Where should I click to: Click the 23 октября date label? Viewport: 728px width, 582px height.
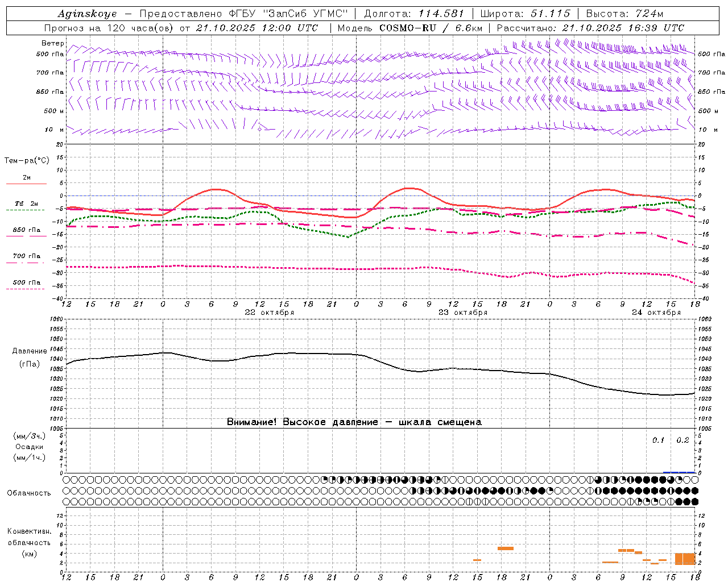pos(463,312)
